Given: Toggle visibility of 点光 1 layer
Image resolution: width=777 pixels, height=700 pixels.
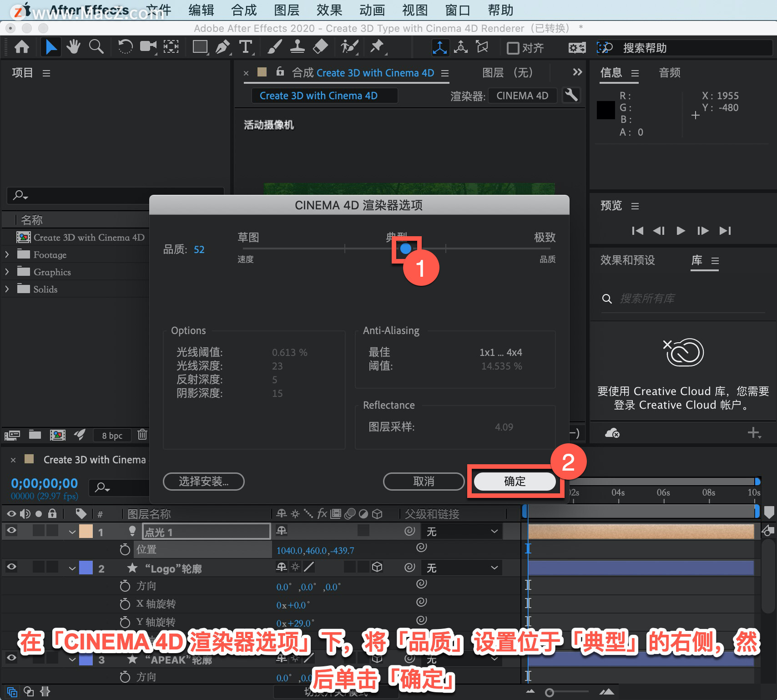Looking at the screenshot, I should [11, 530].
